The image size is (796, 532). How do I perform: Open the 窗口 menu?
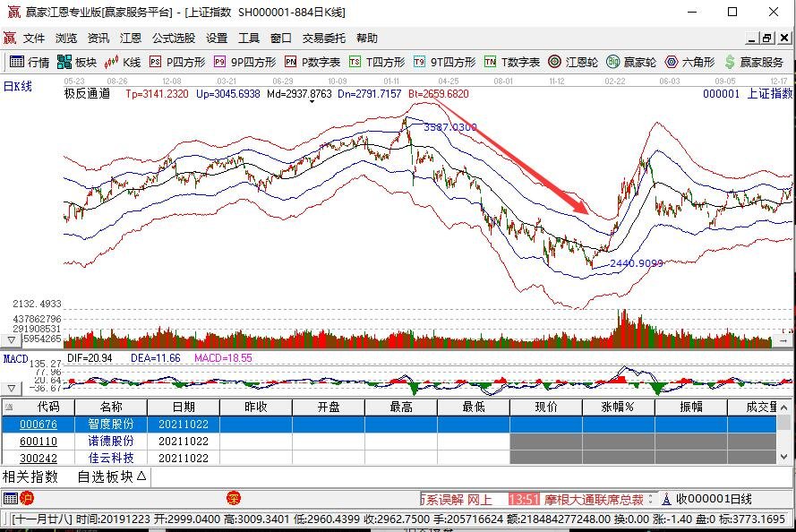coord(281,39)
